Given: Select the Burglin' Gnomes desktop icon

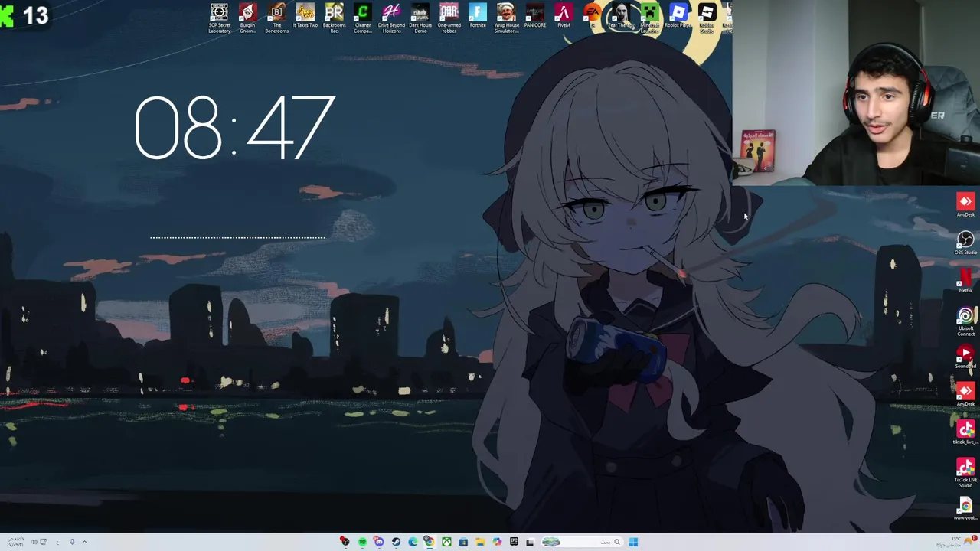Looking at the screenshot, I should point(247,18).
